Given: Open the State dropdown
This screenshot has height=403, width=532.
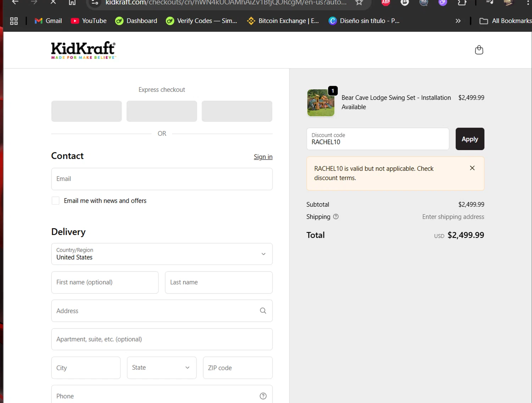Looking at the screenshot, I should (x=162, y=368).
